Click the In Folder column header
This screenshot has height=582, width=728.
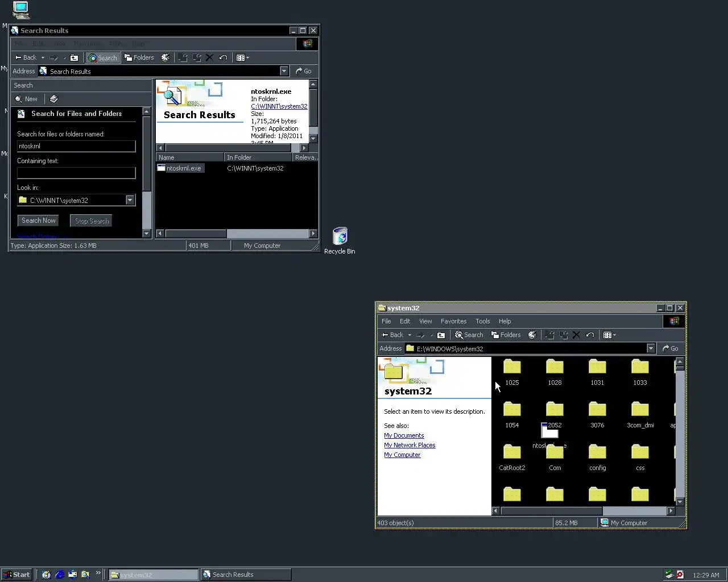pyautogui.click(x=258, y=157)
